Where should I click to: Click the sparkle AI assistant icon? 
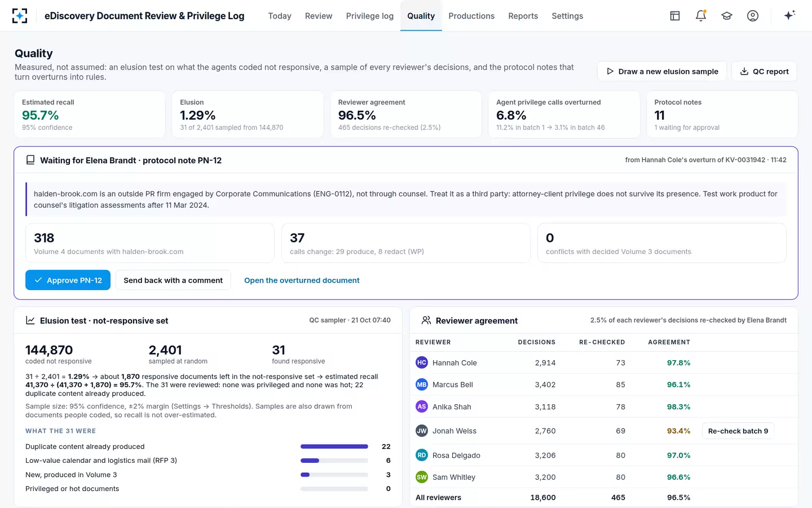789,15
